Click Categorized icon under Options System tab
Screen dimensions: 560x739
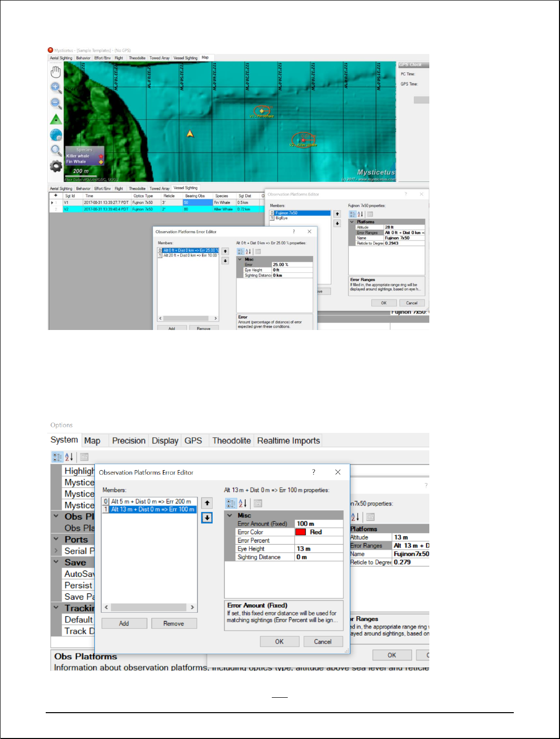pyautogui.click(x=57, y=457)
